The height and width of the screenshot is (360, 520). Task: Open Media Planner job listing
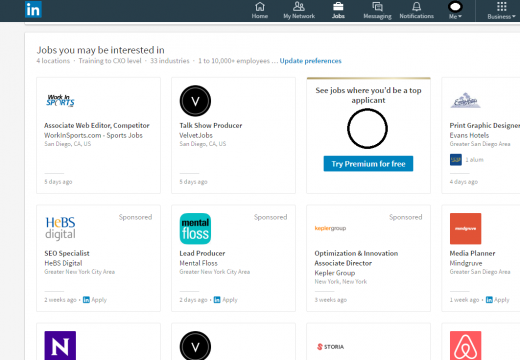tap(472, 253)
